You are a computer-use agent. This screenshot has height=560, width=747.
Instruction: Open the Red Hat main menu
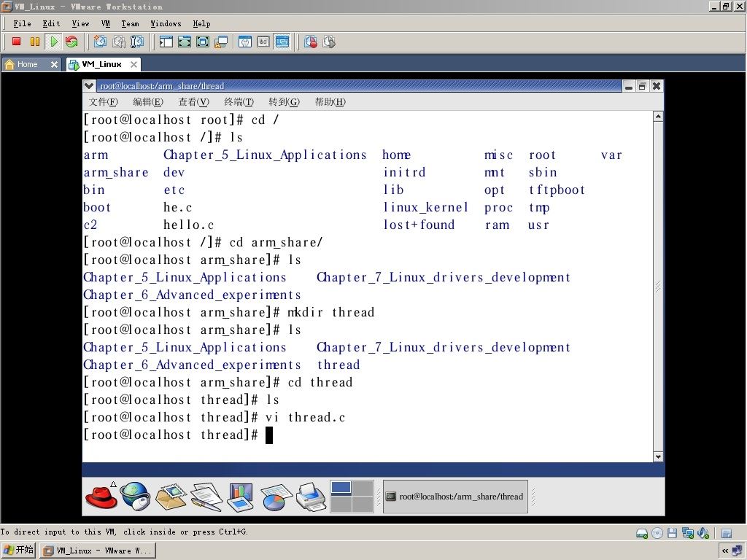(101, 497)
